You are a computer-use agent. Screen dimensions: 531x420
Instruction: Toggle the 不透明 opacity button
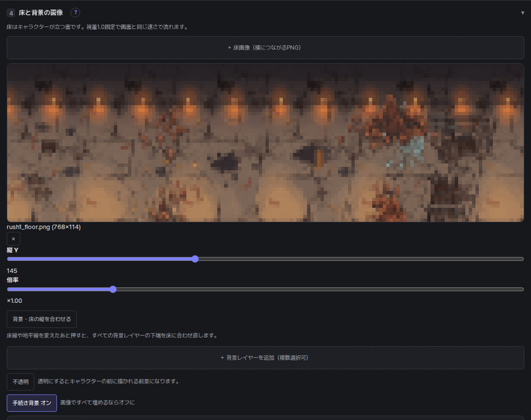(20, 382)
